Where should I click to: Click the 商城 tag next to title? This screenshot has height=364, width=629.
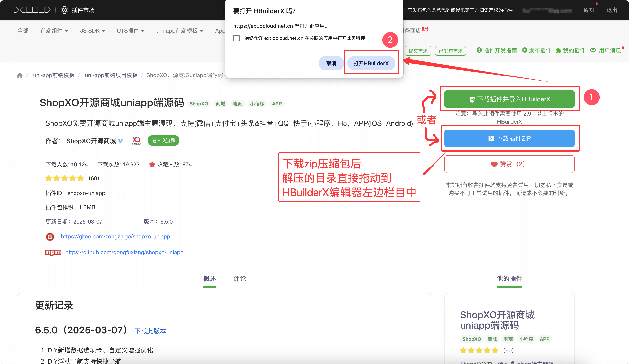[x=220, y=104]
